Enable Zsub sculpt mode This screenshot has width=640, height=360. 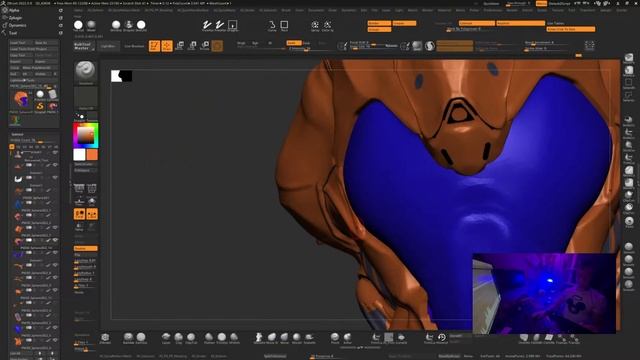pyautogui.click(x=307, y=43)
